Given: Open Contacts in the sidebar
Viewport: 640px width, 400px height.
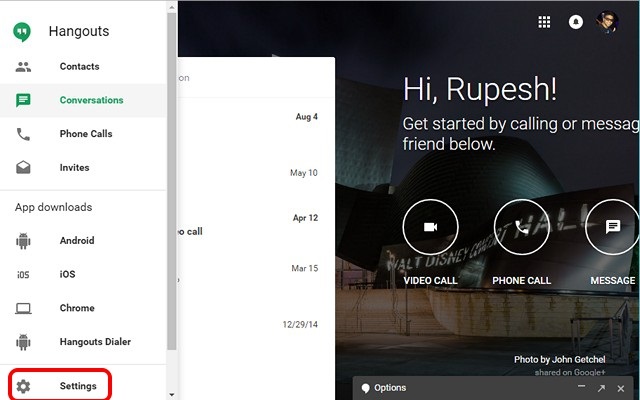Looking at the screenshot, I should [83, 67].
